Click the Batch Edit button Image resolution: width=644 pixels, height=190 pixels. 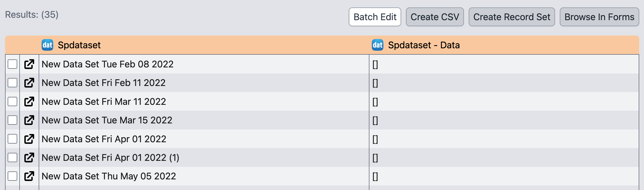[x=375, y=17]
